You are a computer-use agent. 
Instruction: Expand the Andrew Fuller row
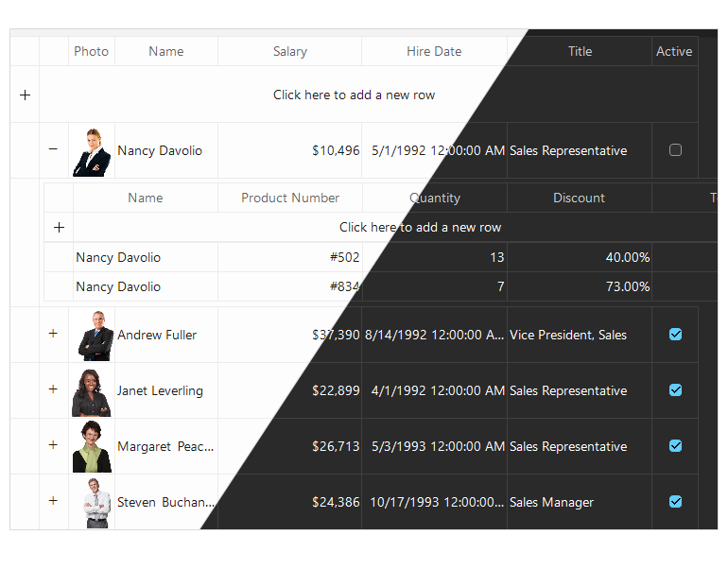tap(53, 334)
